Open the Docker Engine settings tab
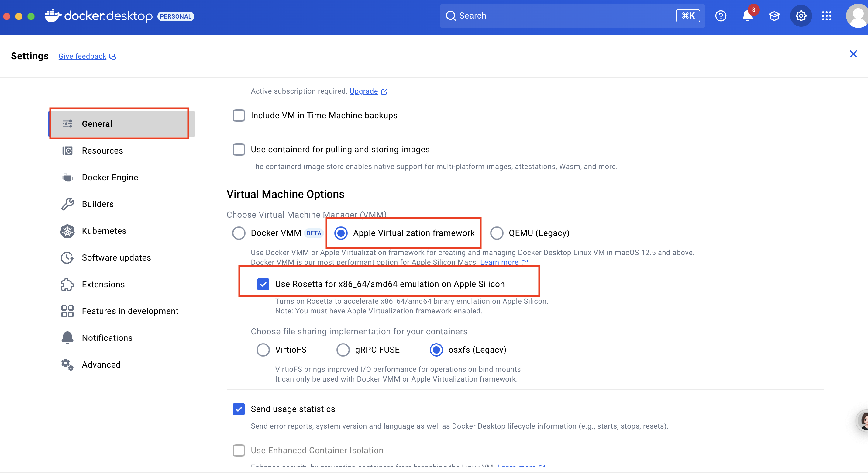The height and width of the screenshot is (473, 868). [x=122, y=177]
